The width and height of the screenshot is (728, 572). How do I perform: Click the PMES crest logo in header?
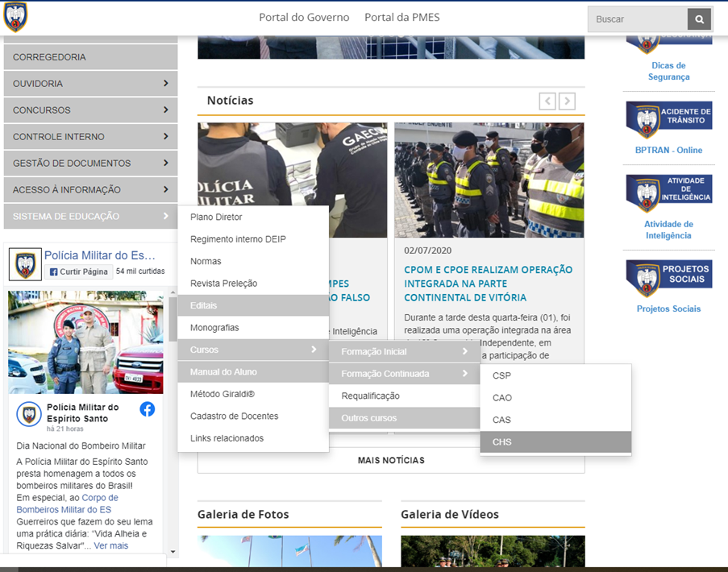tap(15, 17)
